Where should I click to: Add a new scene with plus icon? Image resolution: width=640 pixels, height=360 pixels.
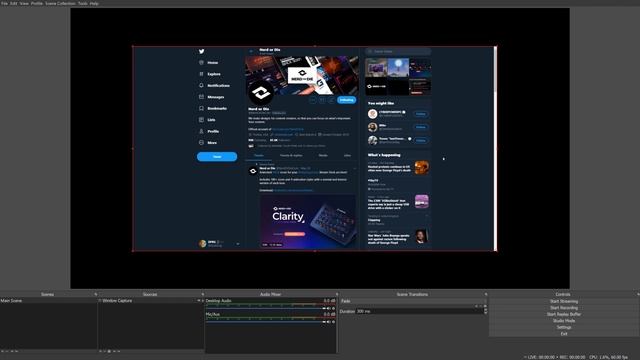coord(2,351)
